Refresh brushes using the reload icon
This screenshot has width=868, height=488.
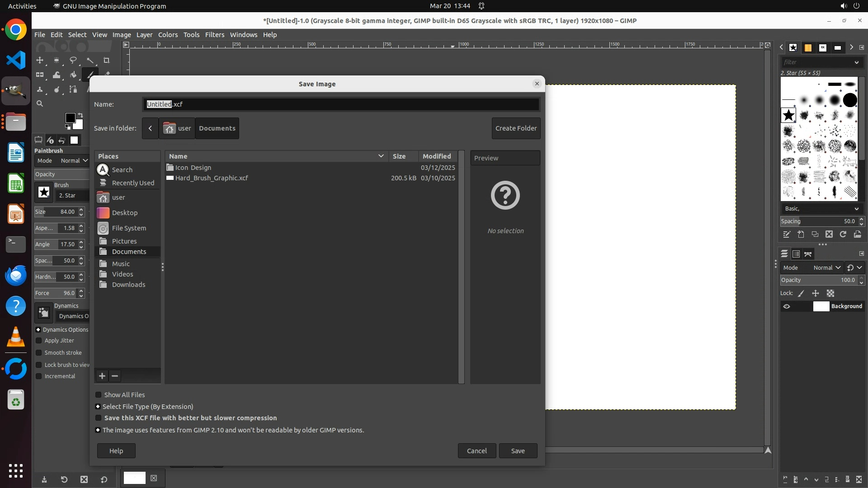pyautogui.click(x=843, y=234)
